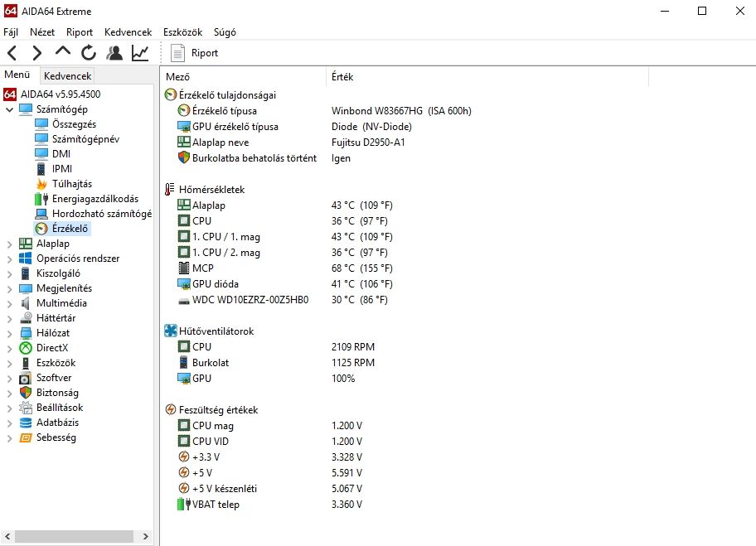Click the Túlhajtás flame icon
756x546 pixels.
tap(41, 184)
